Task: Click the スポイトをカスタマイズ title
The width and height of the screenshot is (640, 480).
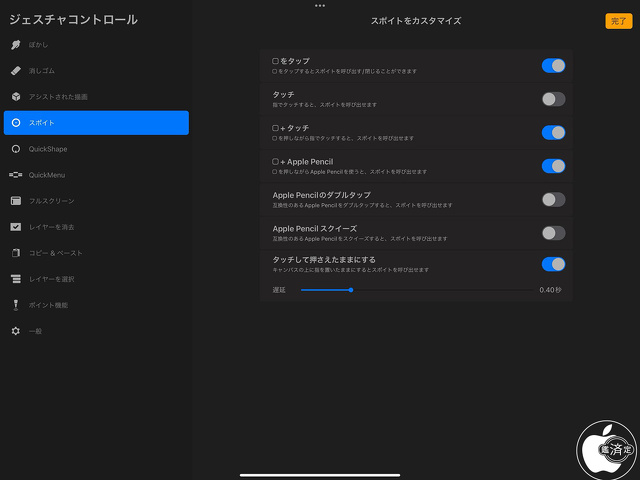Action: coord(416,21)
